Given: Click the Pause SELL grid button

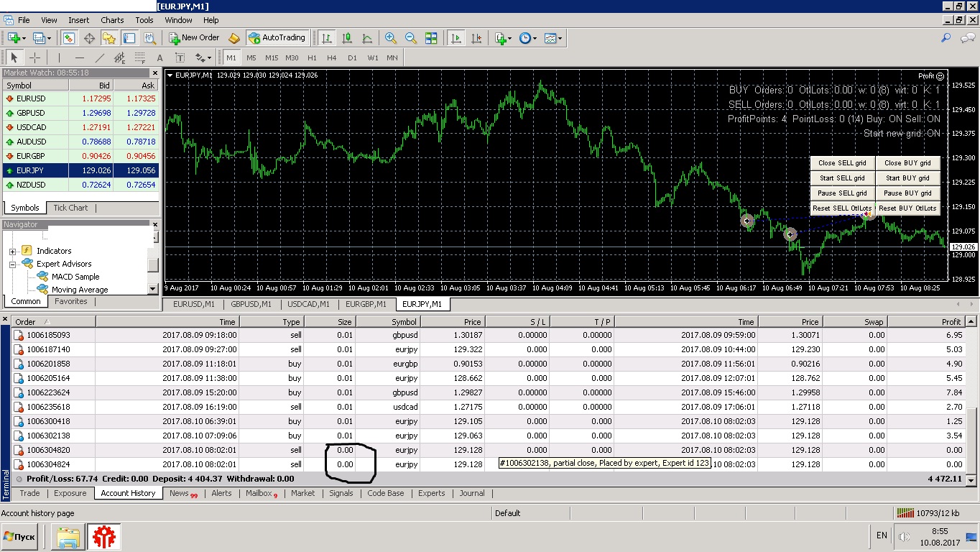Looking at the screenshot, I should (842, 193).
